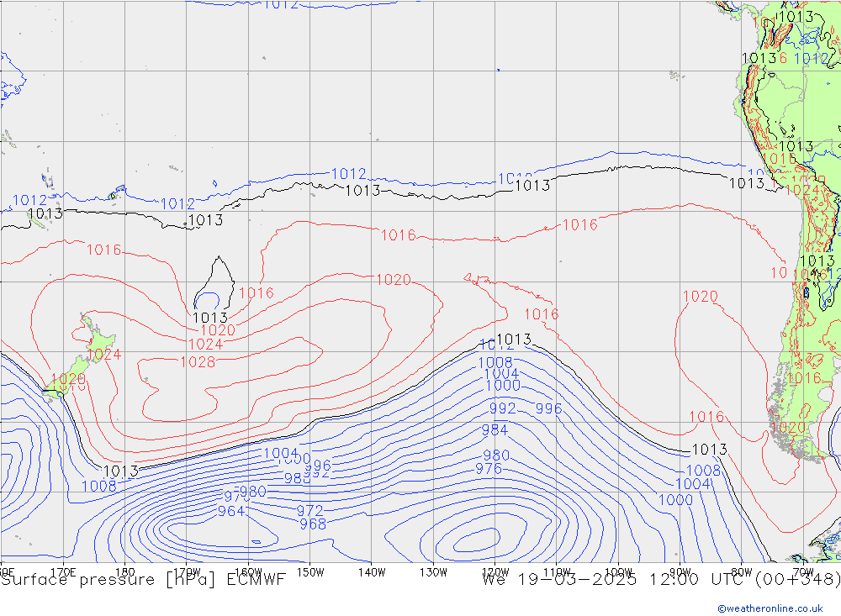Click the "Surface pressure [hPa] ECMWF" title
The height and width of the screenshot is (616, 841).
tap(143, 579)
